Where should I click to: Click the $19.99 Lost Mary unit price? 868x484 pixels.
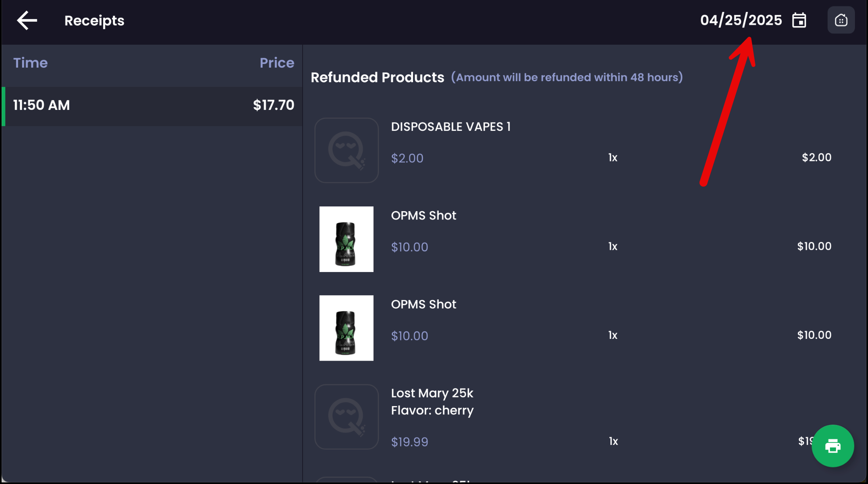pyautogui.click(x=409, y=442)
